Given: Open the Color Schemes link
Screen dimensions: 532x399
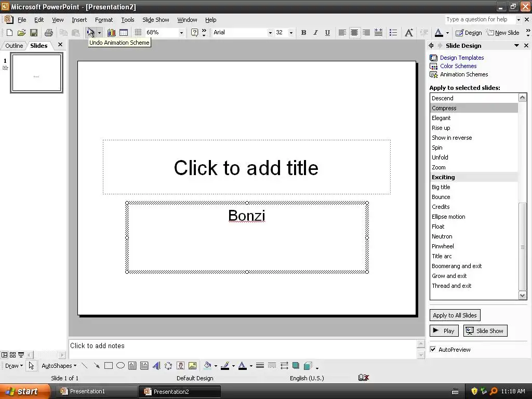Looking at the screenshot, I should coord(458,66).
